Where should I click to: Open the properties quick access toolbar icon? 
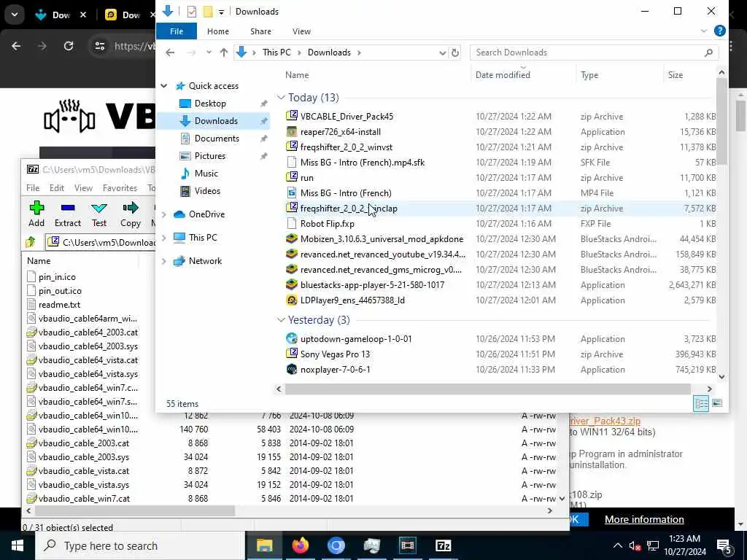(x=192, y=12)
